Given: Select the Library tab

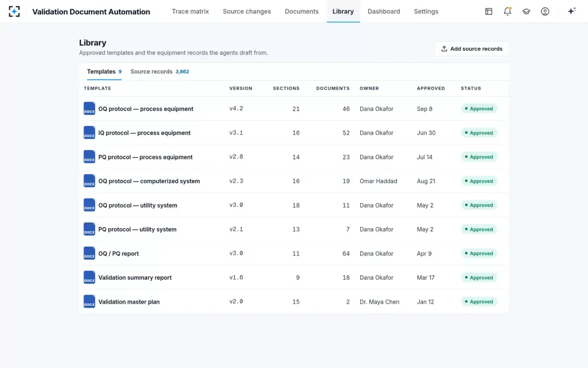Looking at the screenshot, I should [343, 11].
